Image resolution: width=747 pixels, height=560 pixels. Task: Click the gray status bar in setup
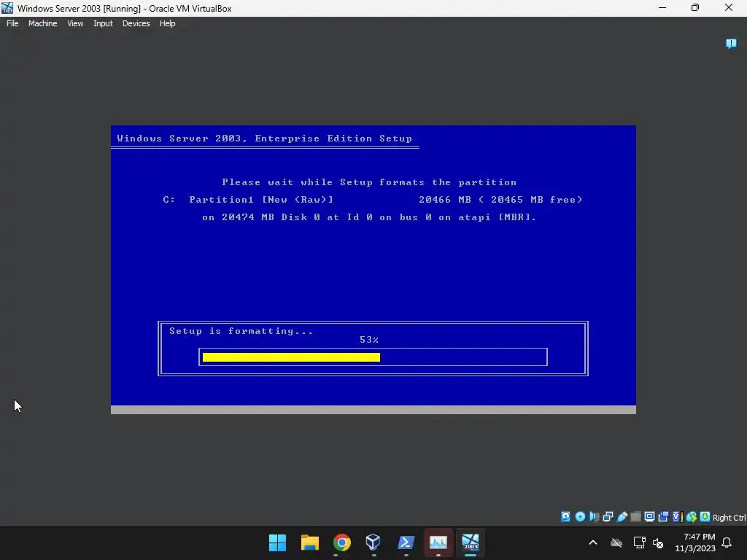(373, 410)
